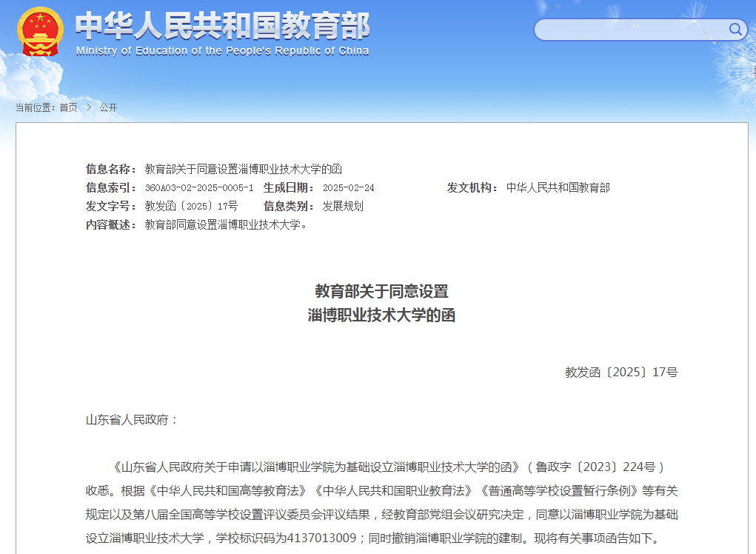Click the bold document headline 淄博职业技术大学的函
This screenshot has height=554, width=756.
coord(381,316)
